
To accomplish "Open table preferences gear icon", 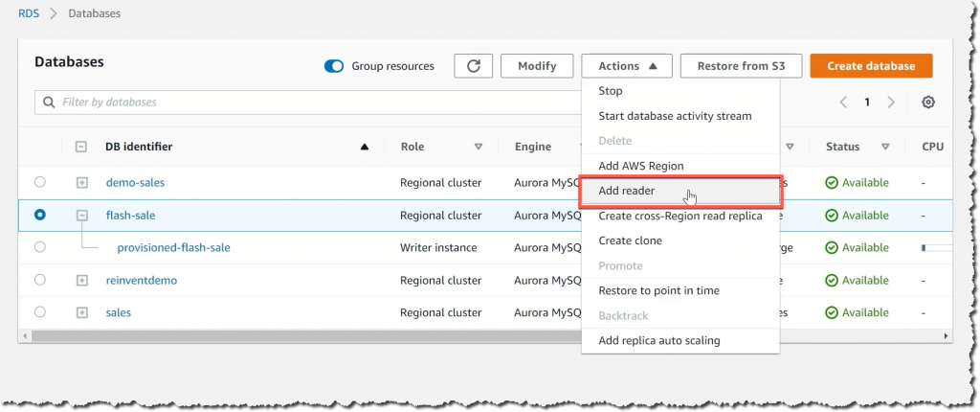I will [928, 103].
